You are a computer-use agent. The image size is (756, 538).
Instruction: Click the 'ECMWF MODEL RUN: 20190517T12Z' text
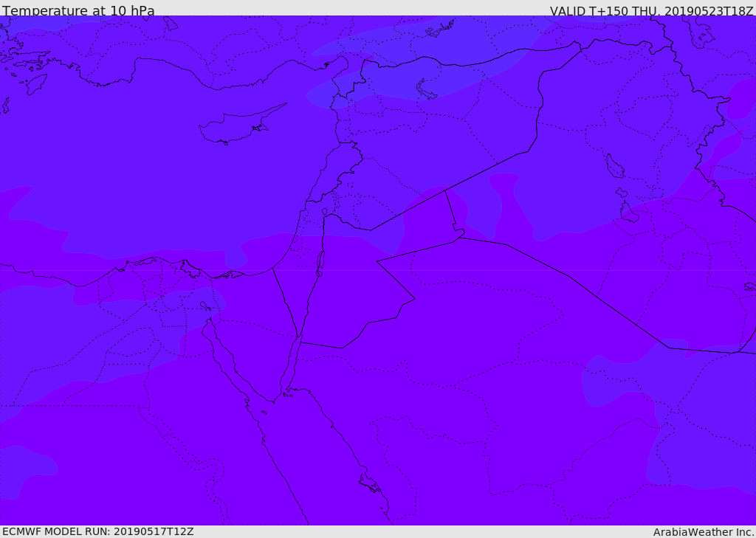(x=98, y=531)
